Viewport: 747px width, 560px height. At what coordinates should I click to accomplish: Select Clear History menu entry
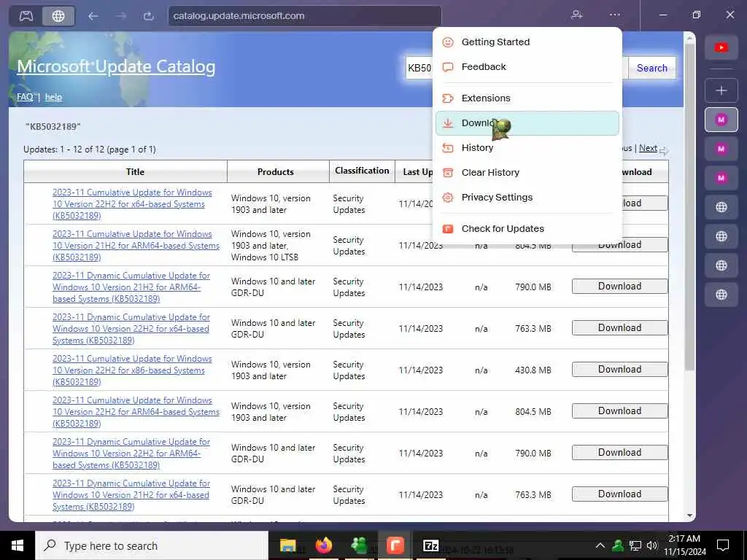[x=527, y=172]
